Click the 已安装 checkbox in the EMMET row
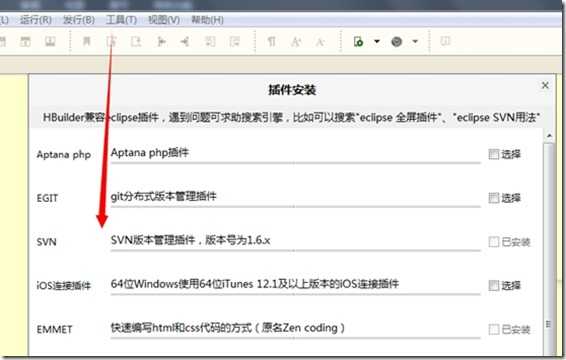The image size is (566, 360). point(493,329)
